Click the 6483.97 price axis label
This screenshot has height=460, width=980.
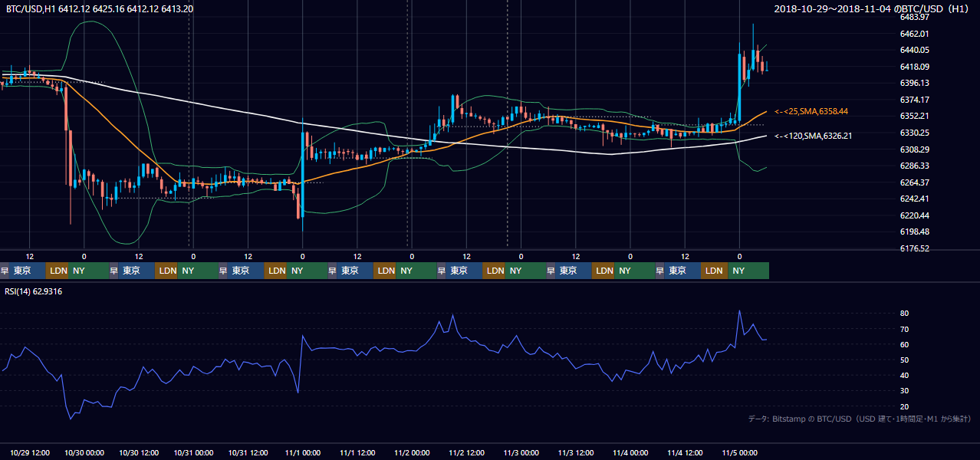[915, 17]
